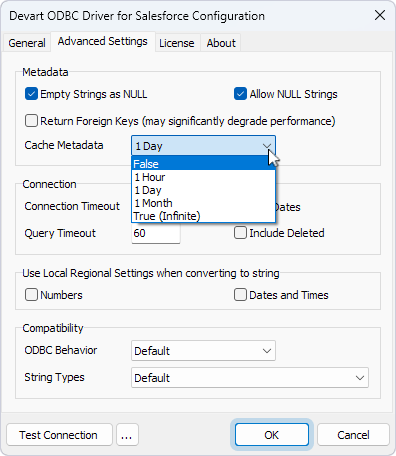Click the ellipsis (...) button
Image resolution: width=396 pixels, height=456 pixels.
[127, 435]
